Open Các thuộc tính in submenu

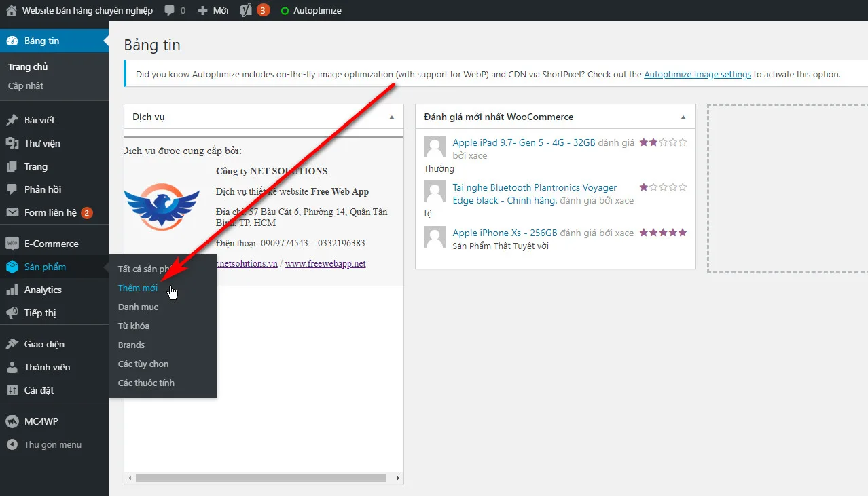pyautogui.click(x=146, y=383)
